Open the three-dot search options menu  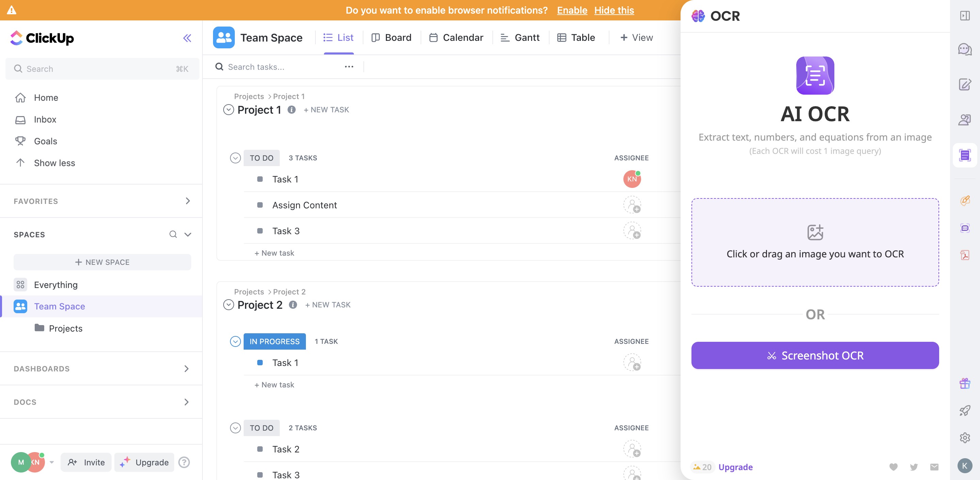point(349,67)
